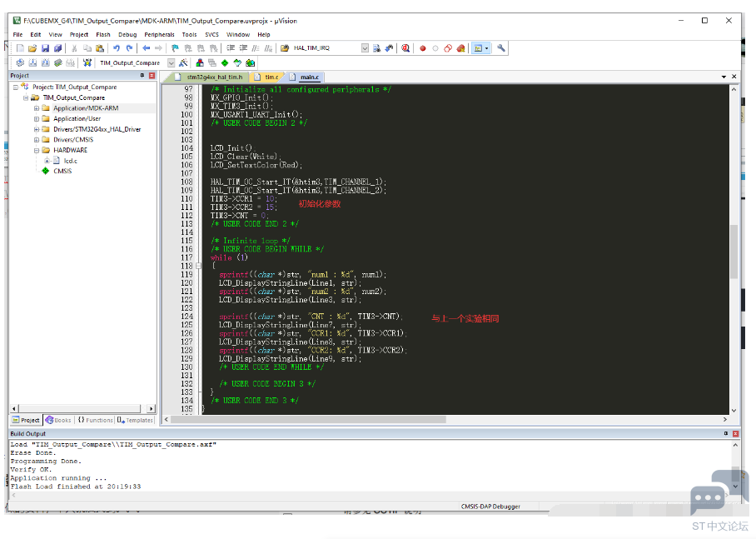Open the Flash menu
756x539 pixels.
(103, 35)
